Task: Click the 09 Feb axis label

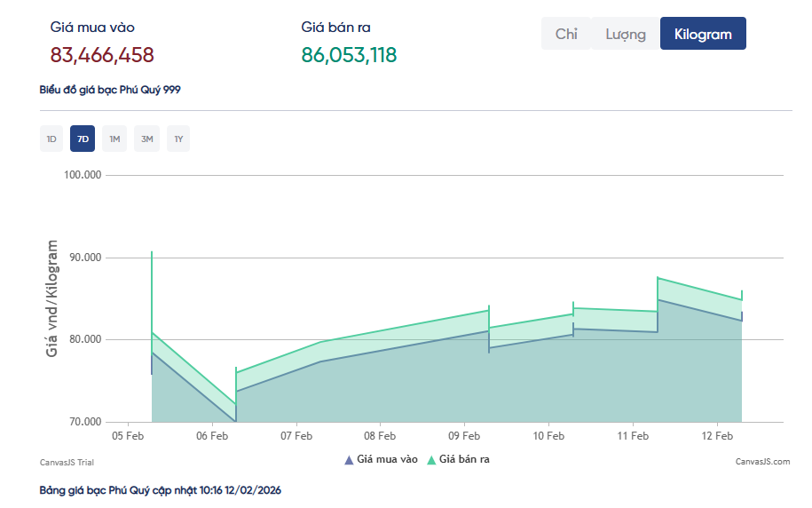Action: tap(464, 436)
